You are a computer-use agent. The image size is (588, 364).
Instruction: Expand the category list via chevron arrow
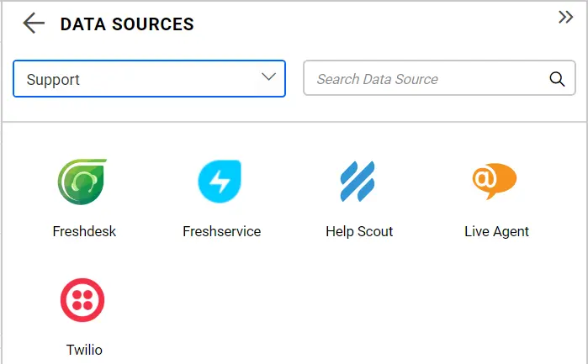click(x=269, y=77)
